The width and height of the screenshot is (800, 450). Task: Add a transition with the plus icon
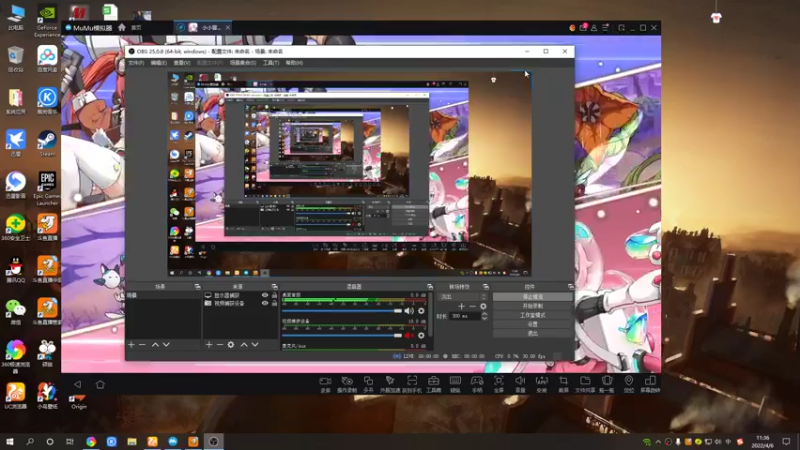point(461,306)
